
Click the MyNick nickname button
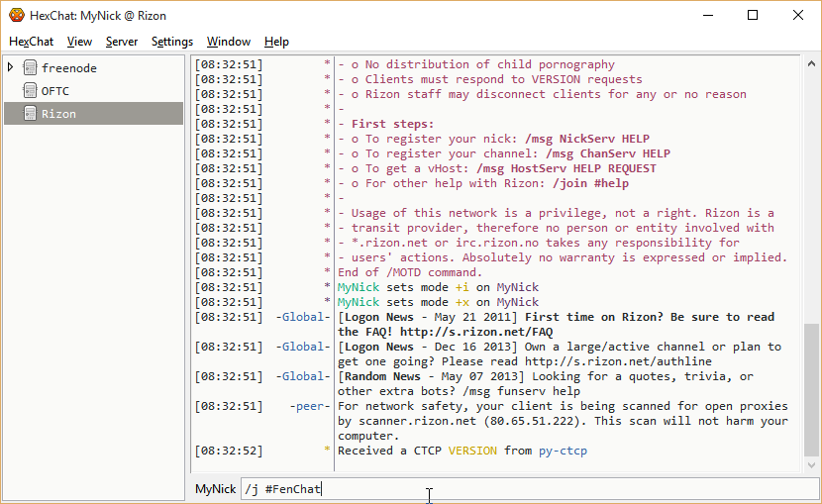216,489
